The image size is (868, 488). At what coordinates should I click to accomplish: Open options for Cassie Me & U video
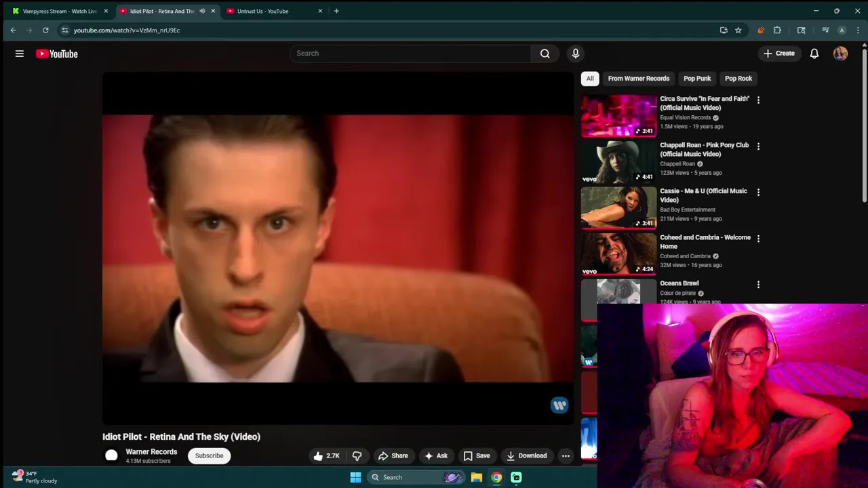758,192
